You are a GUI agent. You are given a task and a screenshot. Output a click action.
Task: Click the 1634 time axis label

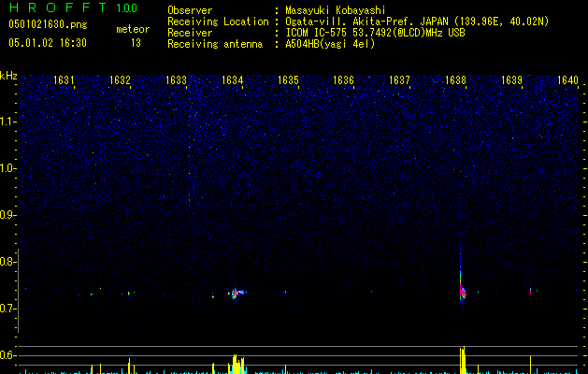(x=232, y=80)
